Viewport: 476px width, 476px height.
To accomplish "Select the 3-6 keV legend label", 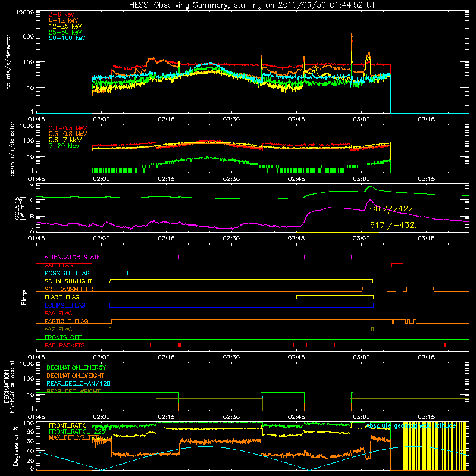I will point(62,14).
